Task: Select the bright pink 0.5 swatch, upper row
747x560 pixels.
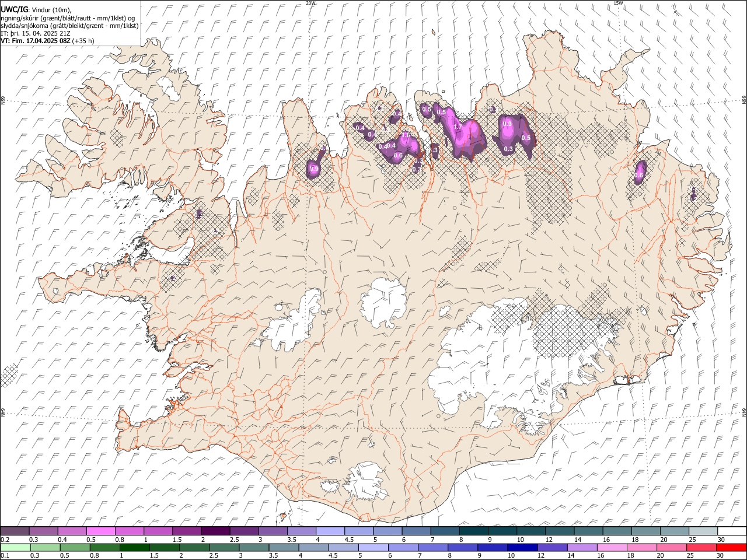Action: [x=100, y=531]
